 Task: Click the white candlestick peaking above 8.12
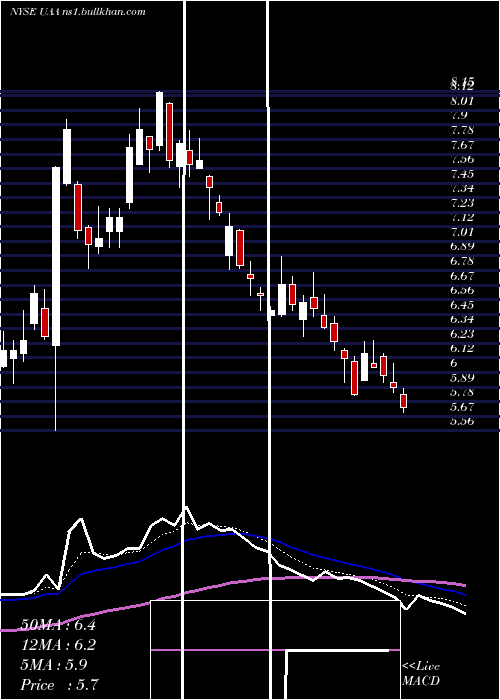[159, 119]
